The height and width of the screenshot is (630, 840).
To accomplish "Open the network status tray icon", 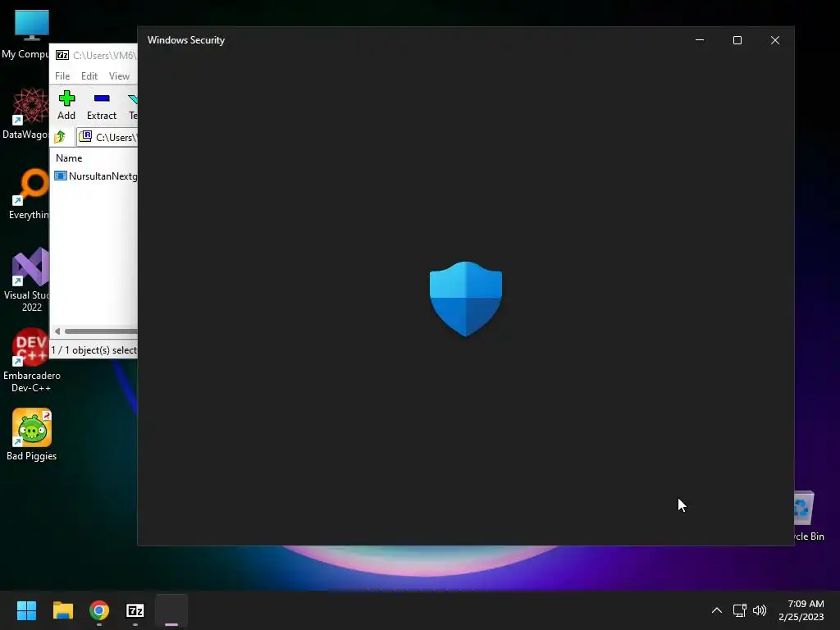I will 740,610.
